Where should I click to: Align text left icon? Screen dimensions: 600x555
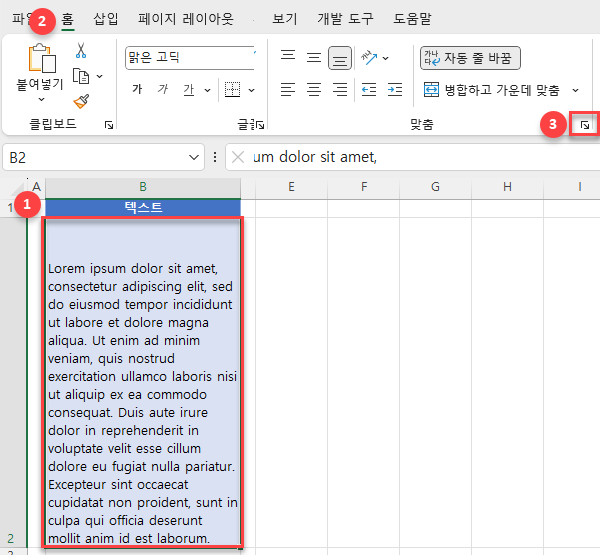[288, 90]
